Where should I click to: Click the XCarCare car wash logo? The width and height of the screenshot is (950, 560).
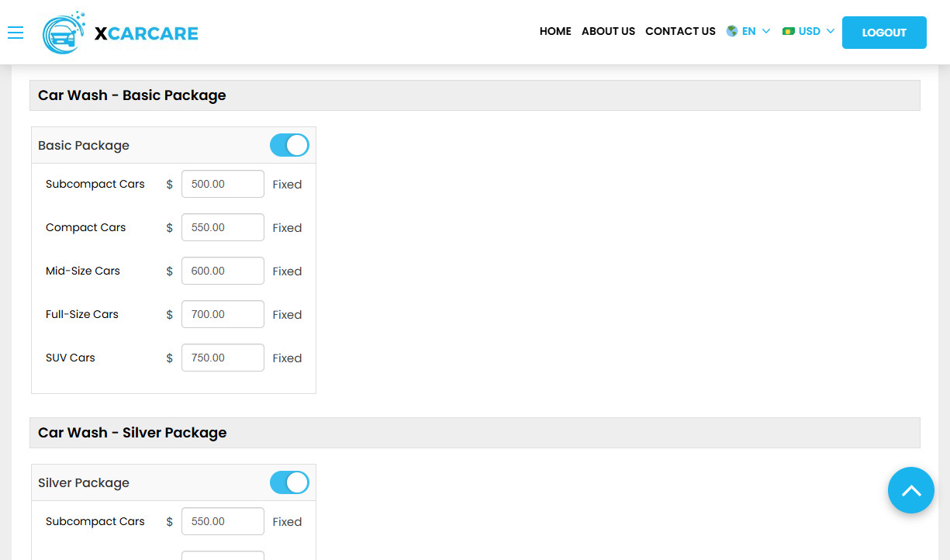[x=64, y=33]
